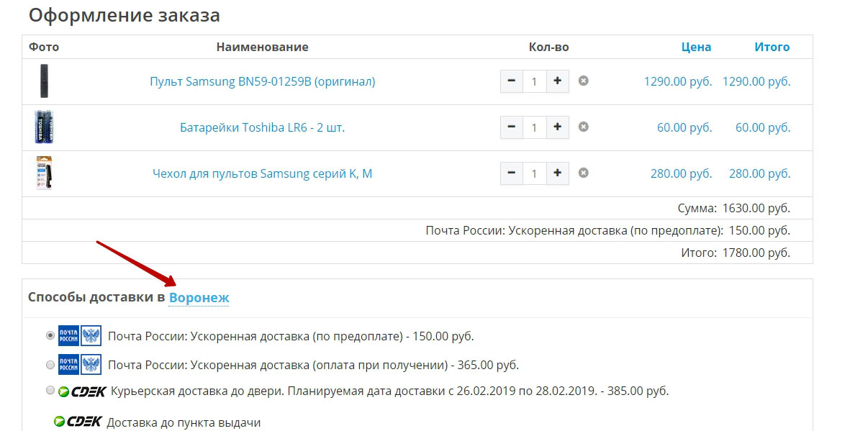Click the Почта России logo for prepayment delivery

80,336
